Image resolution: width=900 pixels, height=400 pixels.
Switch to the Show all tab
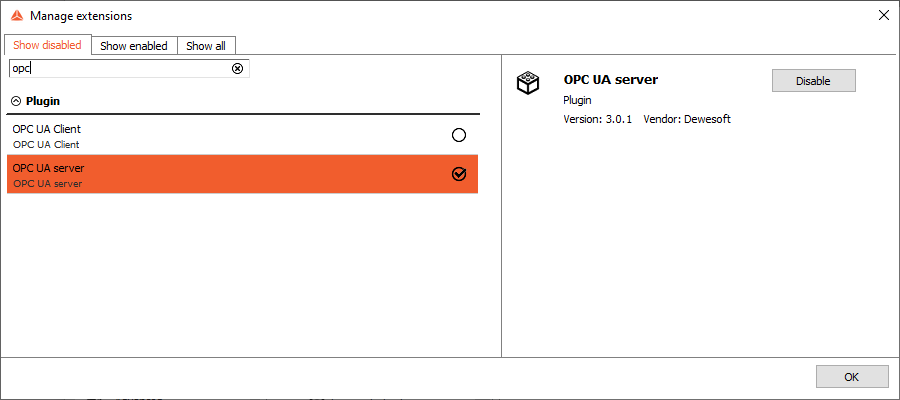[x=206, y=46]
